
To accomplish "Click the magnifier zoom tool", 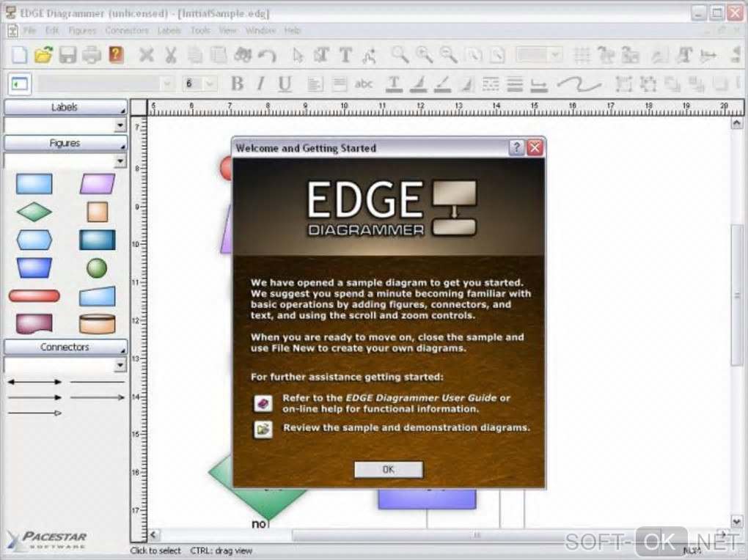I will pyautogui.click(x=400, y=55).
